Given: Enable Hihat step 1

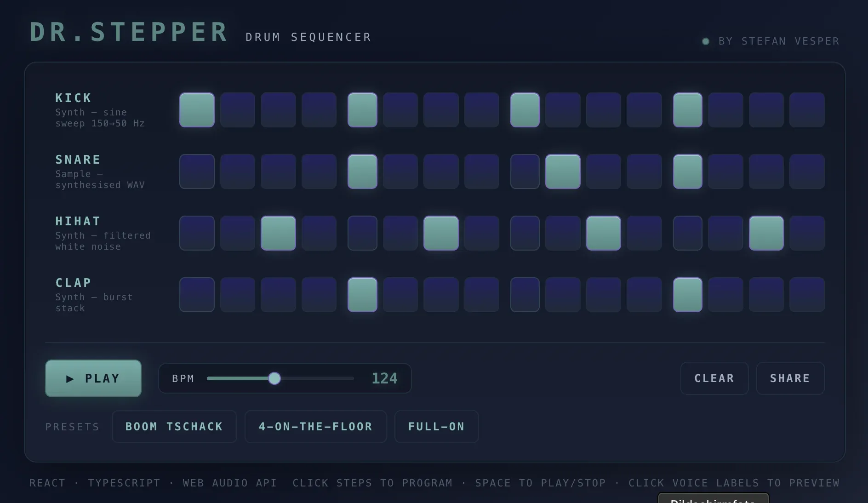Looking at the screenshot, I should click(x=197, y=233).
